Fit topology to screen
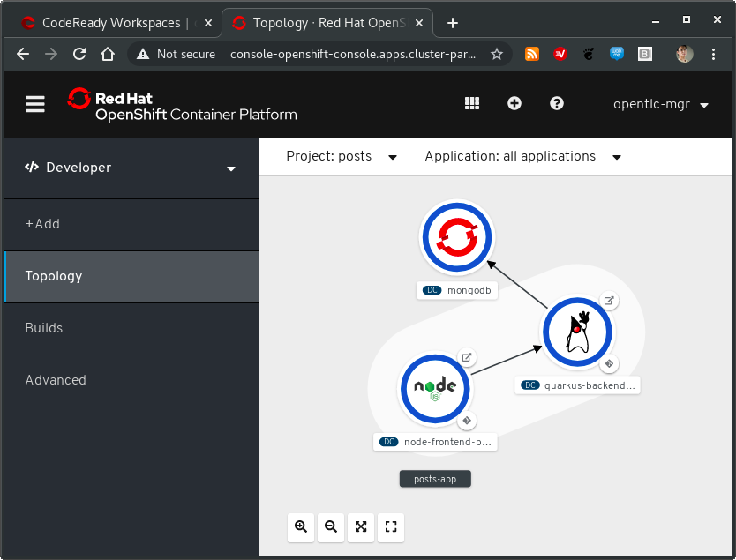This screenshot has height=560, width=736. pyautogui.click(x=361, y=527)
